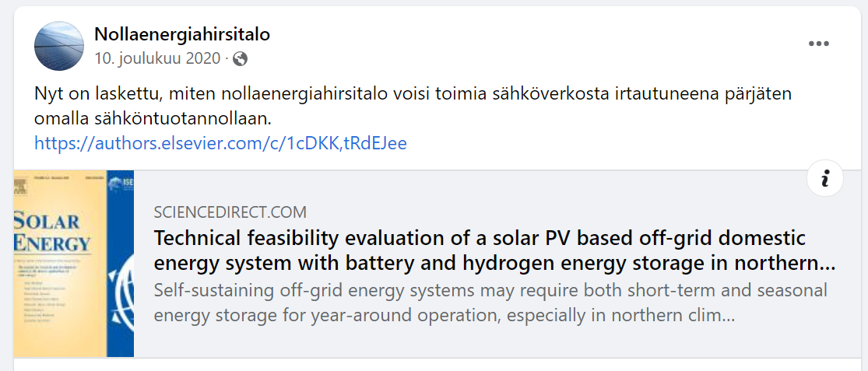
Task: Click the Nollaenergiahirsitalo profile avatar
Action: 59,46
